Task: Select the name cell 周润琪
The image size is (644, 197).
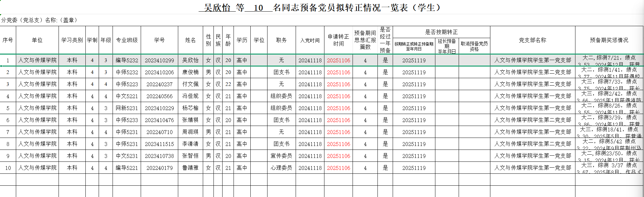Action: pyautogui.click(x=190, y=132)
